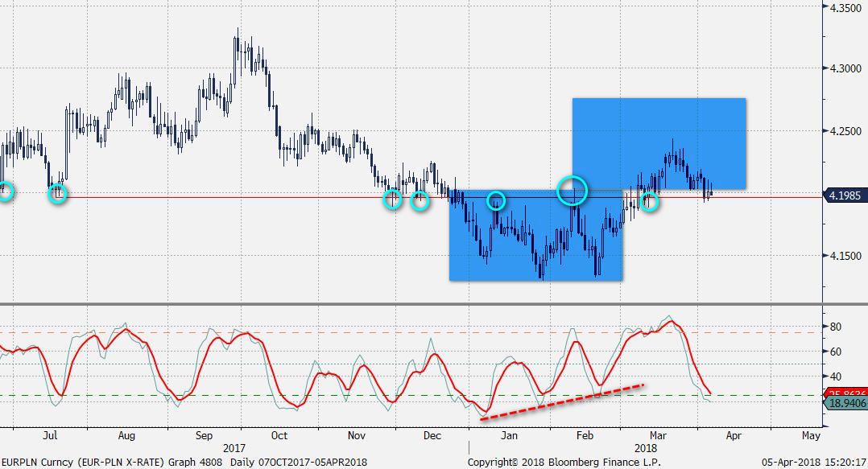This screenshot has width=868, height=469.
Task: Click the 2017 year label
Action: [x=234, y=449]
